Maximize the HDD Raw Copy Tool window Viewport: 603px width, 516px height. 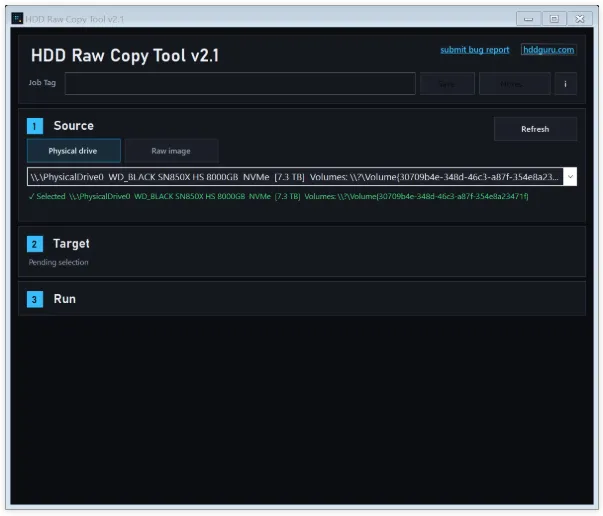[x=554, y=18]
